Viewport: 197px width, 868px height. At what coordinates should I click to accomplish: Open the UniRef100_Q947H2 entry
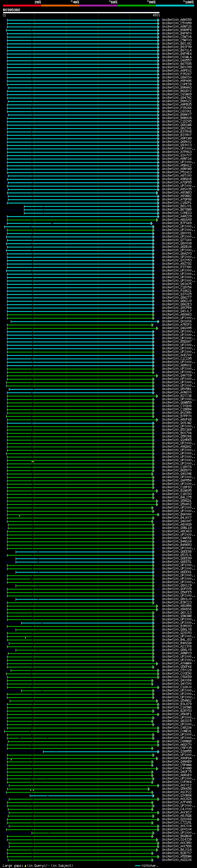(x=177, y=98)
